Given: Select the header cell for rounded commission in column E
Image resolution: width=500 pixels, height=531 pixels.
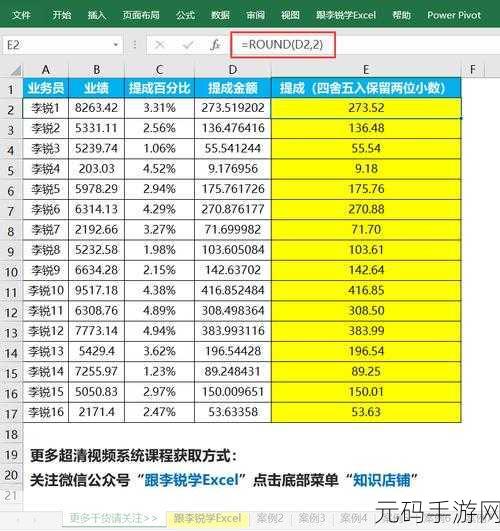Looking at the screenshot, I should click(x=366, y=88).
